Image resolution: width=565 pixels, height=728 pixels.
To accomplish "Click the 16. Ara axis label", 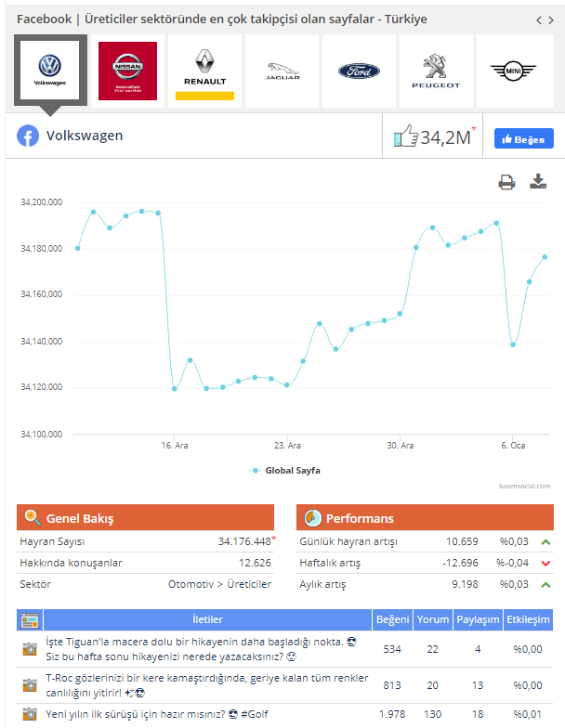I will pyautogui.click(x=175, y=446).
